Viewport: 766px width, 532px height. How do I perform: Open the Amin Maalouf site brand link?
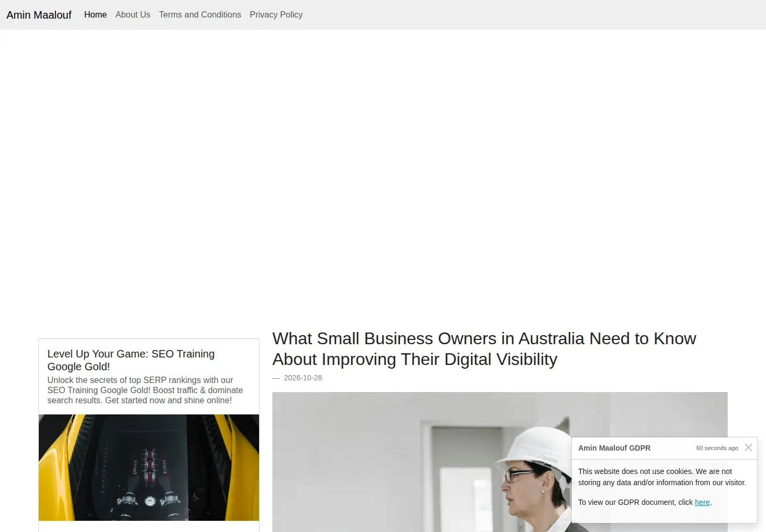(39, 15)
